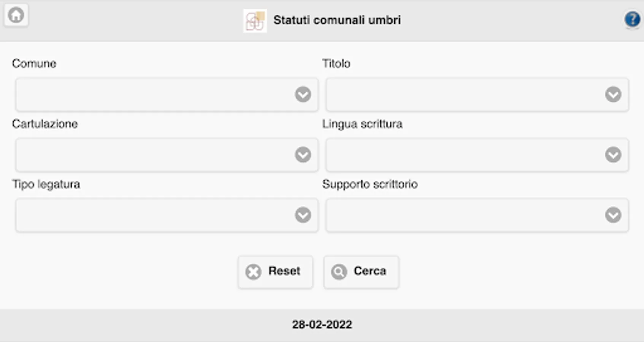This screenshot has width=644, height=342.
Task: Click the Titolo dropdown arrow icon
Action: 613,95
